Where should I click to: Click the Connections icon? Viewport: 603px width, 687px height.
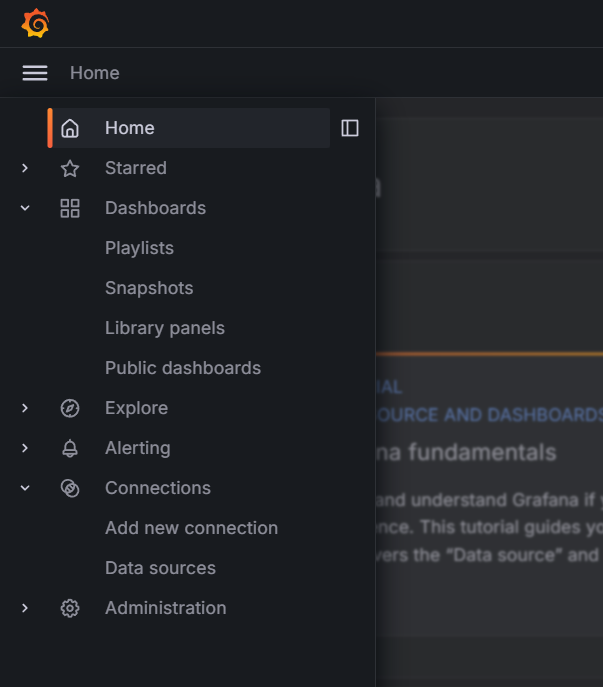tap(70, 488)
